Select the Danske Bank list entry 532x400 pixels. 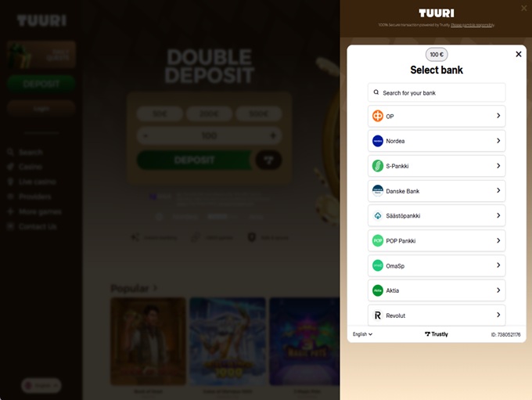pos(437,191)
